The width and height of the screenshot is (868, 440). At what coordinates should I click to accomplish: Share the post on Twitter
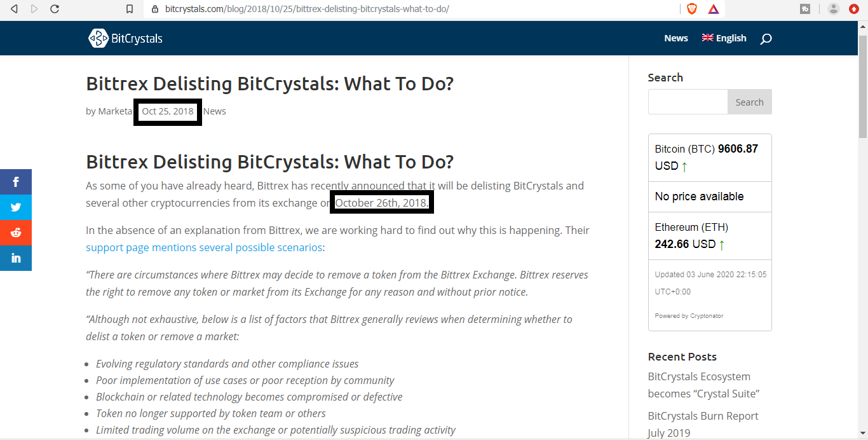tap(16, 207)
